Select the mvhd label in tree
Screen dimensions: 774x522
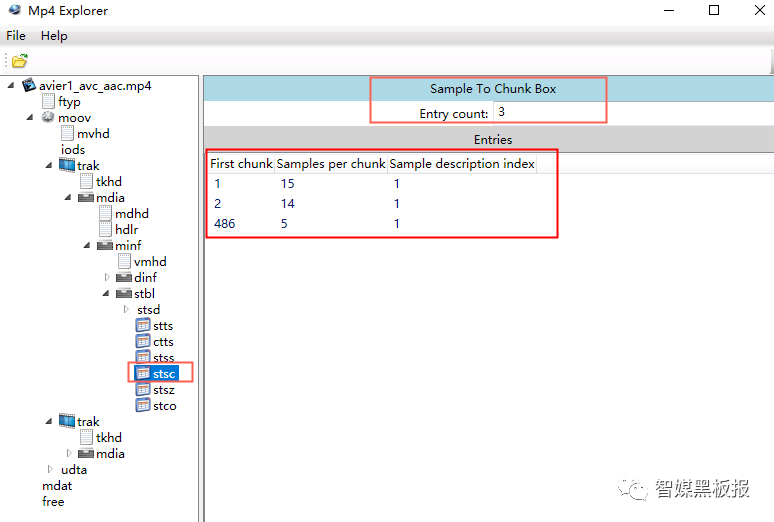coord(93,133)
